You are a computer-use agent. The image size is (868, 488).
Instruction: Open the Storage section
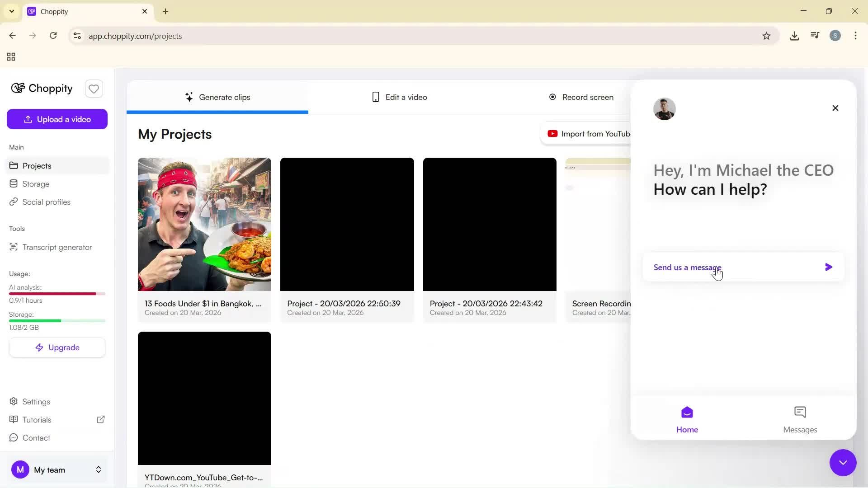[36, 183]
